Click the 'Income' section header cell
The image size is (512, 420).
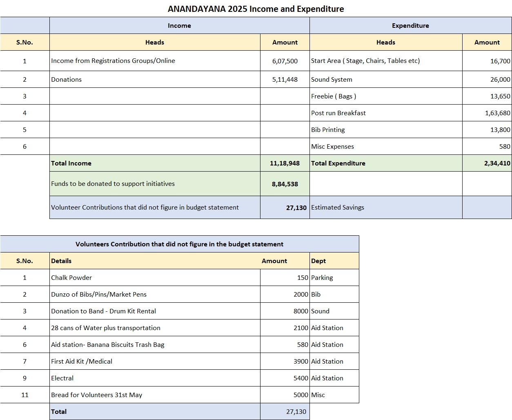[x=179, y=25]
